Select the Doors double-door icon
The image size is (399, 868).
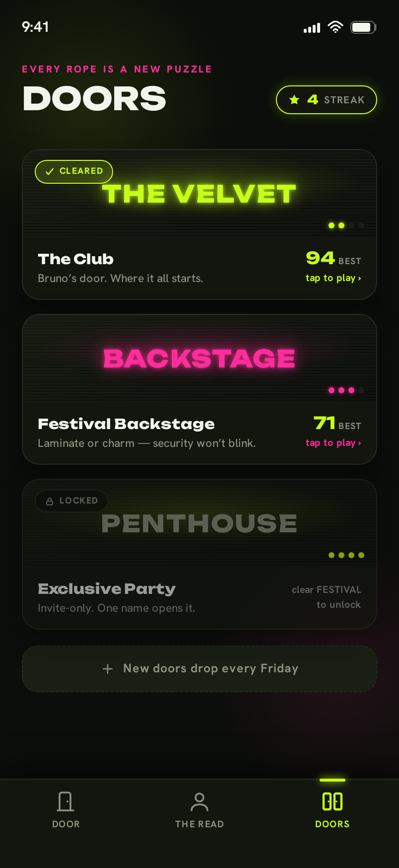[332, 801]
